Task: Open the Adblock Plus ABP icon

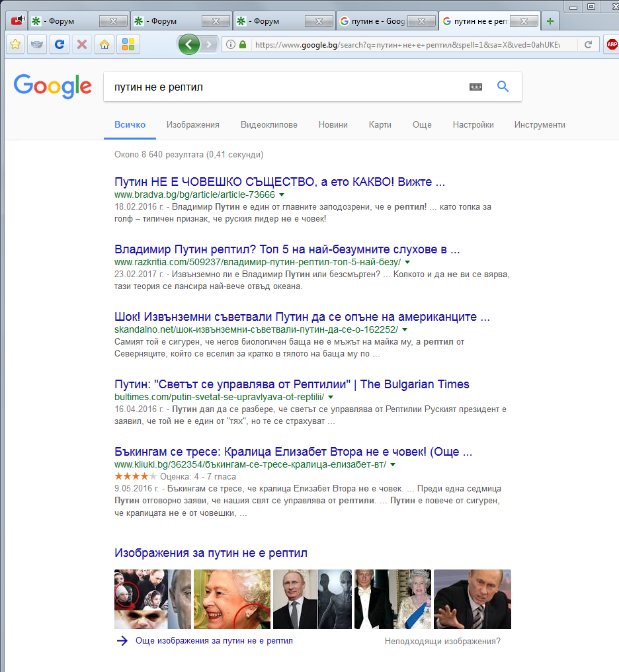Action: coord(612,44)
